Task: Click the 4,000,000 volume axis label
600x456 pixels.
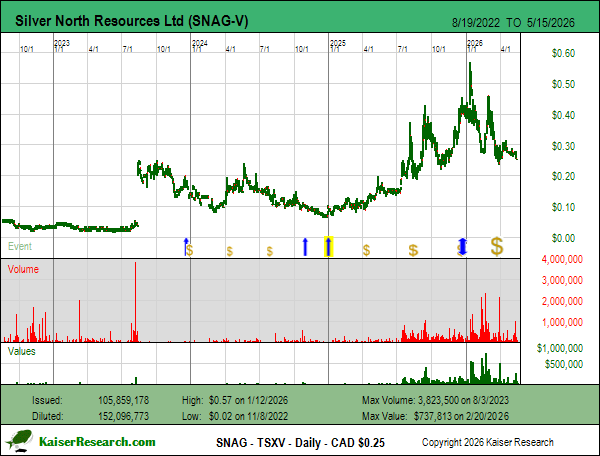Action: click(562, 259)
